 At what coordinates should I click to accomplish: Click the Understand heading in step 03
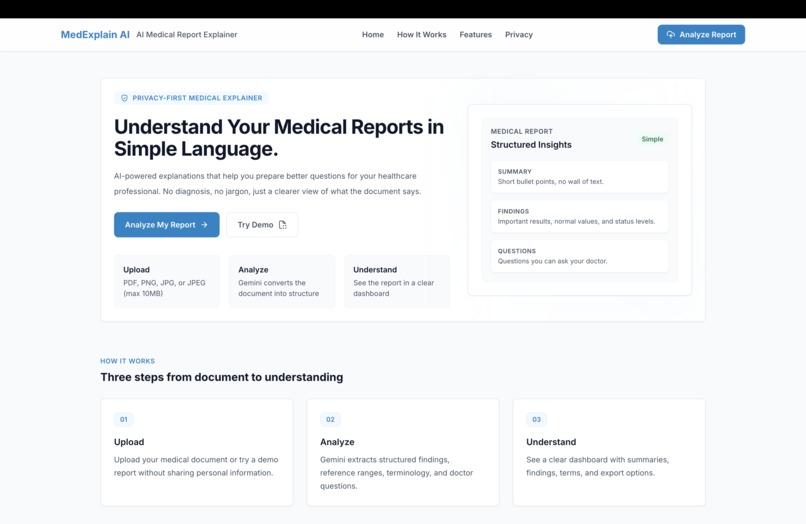pos(551,442)
